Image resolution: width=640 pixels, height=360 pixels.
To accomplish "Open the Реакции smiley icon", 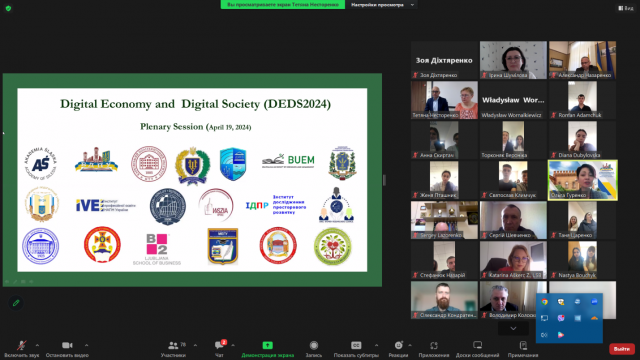I will [398, 345].
